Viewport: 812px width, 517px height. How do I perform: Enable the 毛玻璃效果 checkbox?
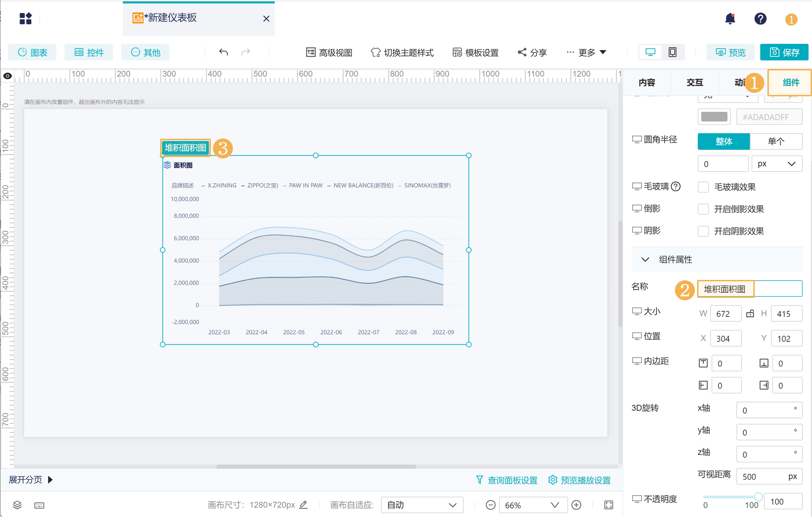[x=703, y=187]
